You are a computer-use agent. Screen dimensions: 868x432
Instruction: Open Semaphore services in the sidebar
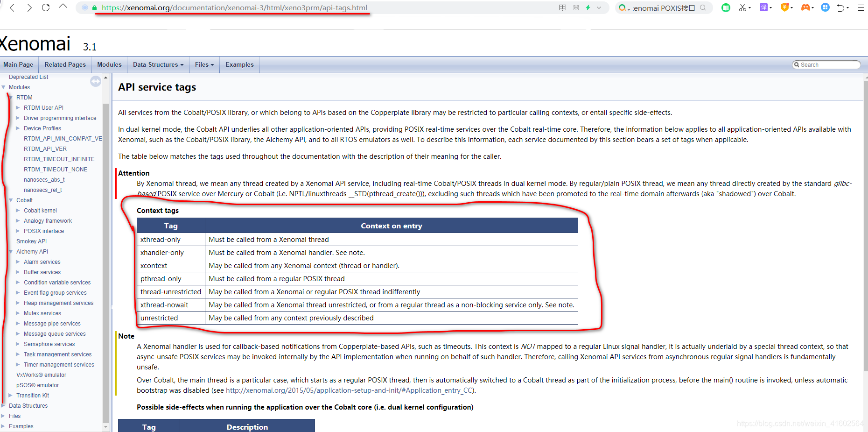pyautogui.click(x=49, y=344)
